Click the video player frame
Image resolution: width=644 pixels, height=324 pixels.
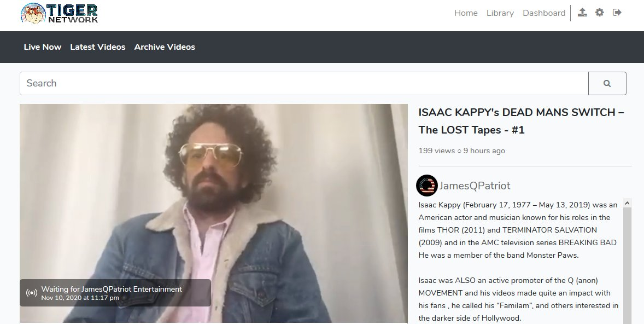click(214, 213)
